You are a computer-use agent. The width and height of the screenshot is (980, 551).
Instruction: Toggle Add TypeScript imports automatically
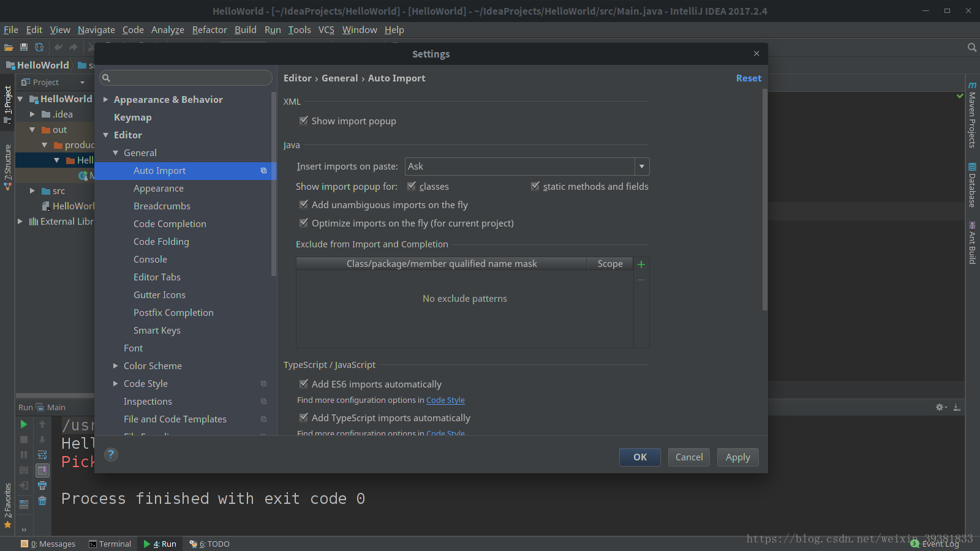click(x=304, y=418)
